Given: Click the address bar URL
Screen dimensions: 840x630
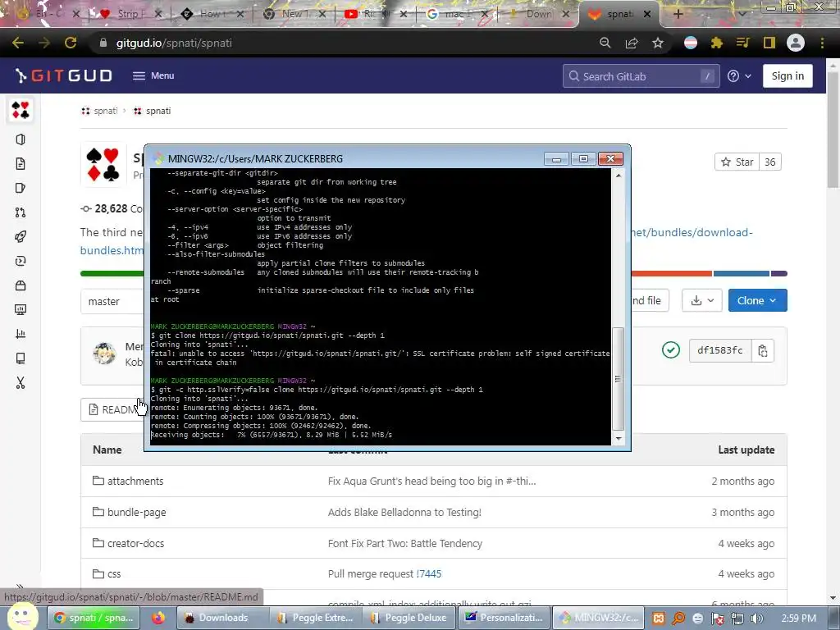Looking at the screenshot, I should tap(174, 43).
